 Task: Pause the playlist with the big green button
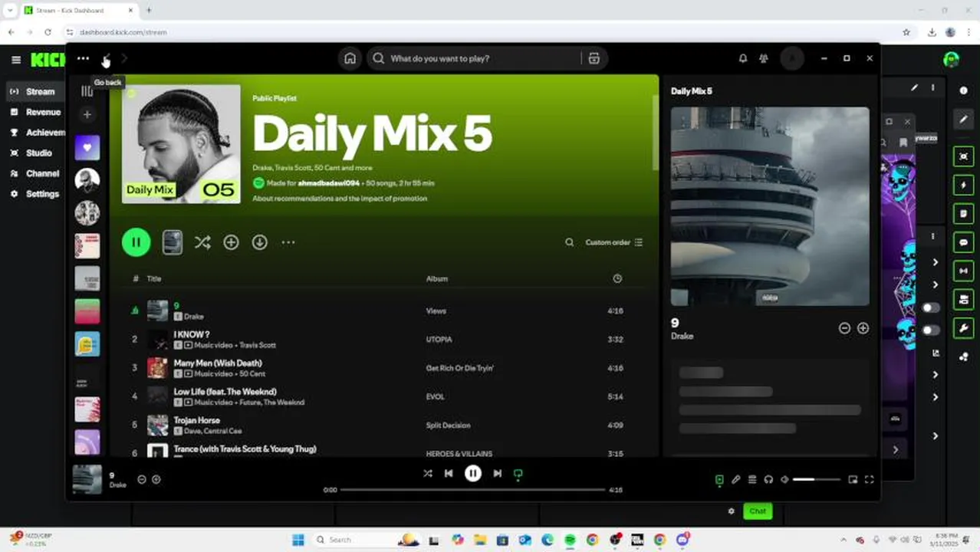pos(136,242)
